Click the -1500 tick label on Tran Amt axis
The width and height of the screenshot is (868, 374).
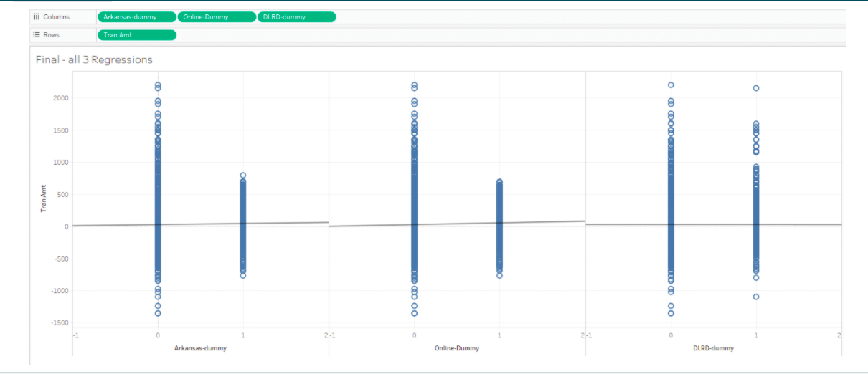tap(60, 323)
